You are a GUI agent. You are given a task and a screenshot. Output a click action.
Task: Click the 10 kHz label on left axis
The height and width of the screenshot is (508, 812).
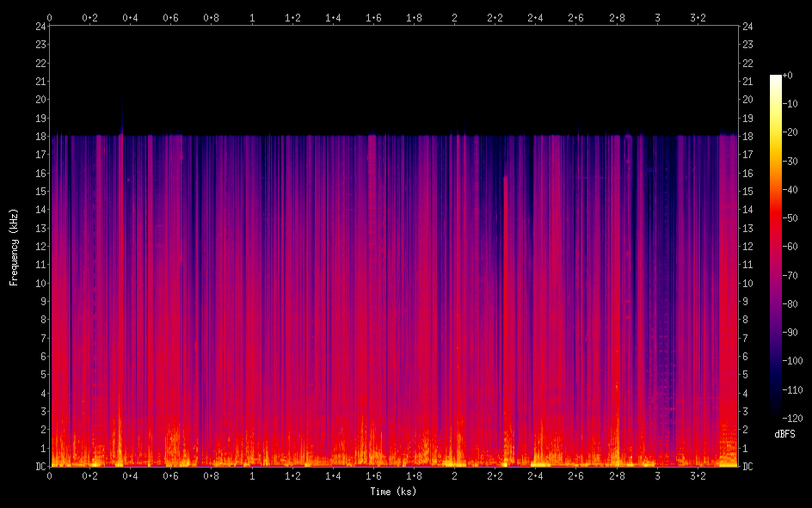[x=39, y=283]
